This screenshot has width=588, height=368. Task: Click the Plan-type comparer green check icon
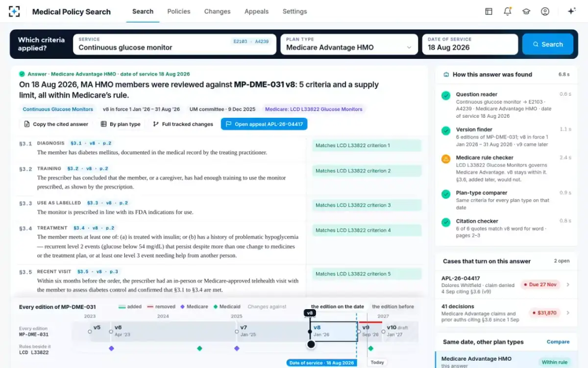tap(446, 194)
